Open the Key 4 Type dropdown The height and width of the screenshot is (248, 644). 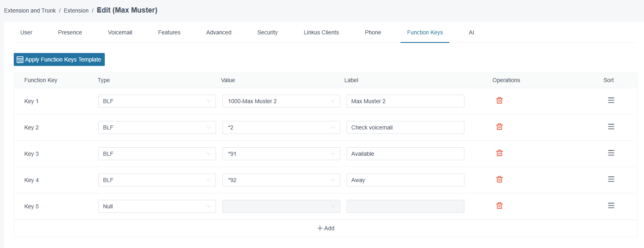(x=157, y=180)
